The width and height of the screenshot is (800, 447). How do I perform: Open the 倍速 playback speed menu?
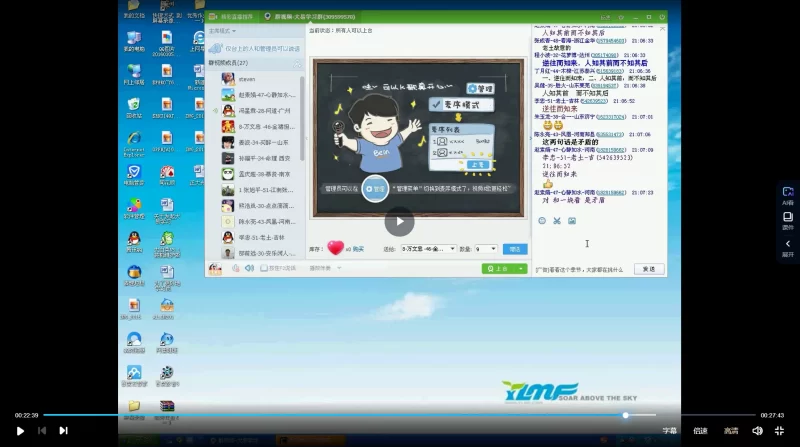[x=700, y=431]
